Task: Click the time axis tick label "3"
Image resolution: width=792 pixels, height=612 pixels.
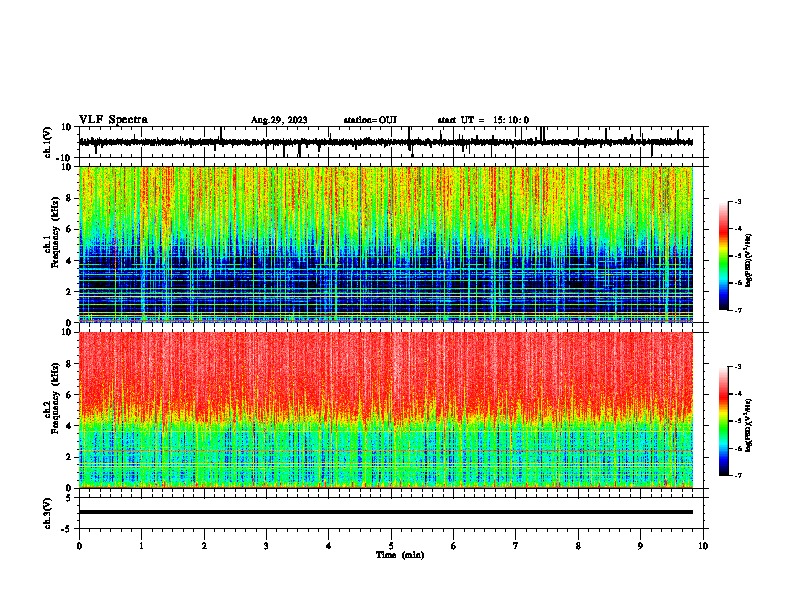Action: (266, 546)
